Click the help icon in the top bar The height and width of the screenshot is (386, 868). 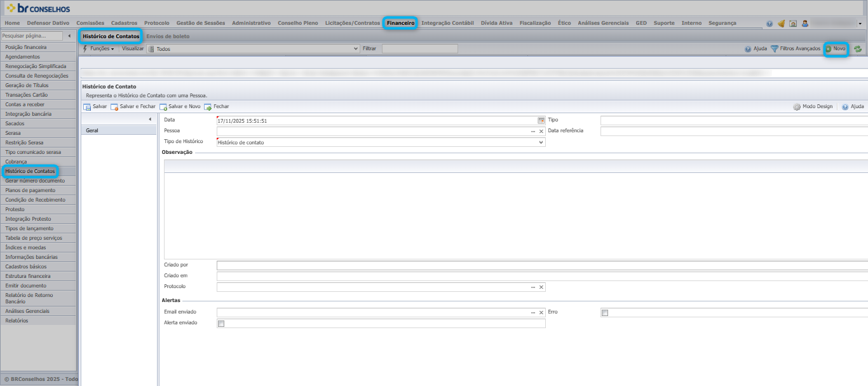(x=770, y=24)
